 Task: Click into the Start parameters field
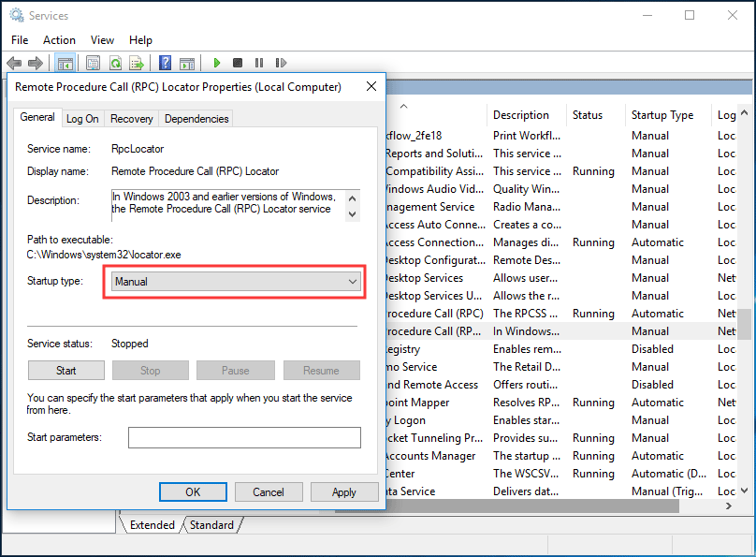click(x=244, y=437)
